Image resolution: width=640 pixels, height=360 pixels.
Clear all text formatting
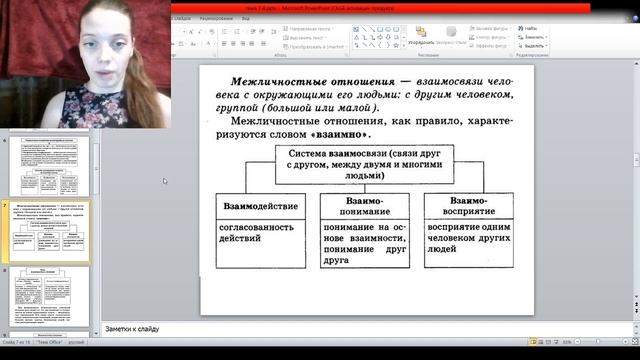pos(212,31)
